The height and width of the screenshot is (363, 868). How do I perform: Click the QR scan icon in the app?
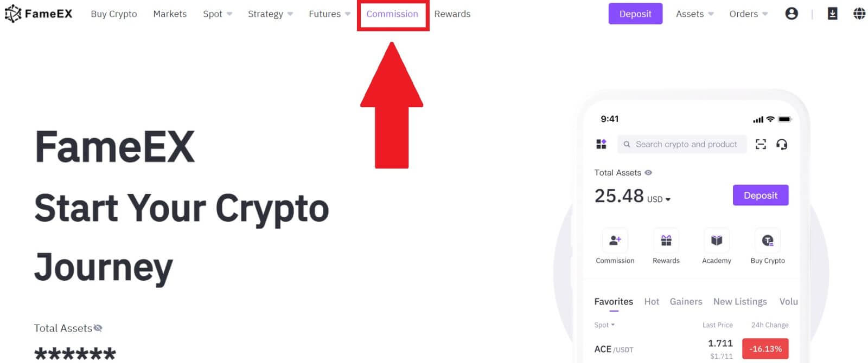[x=761, y=144]
